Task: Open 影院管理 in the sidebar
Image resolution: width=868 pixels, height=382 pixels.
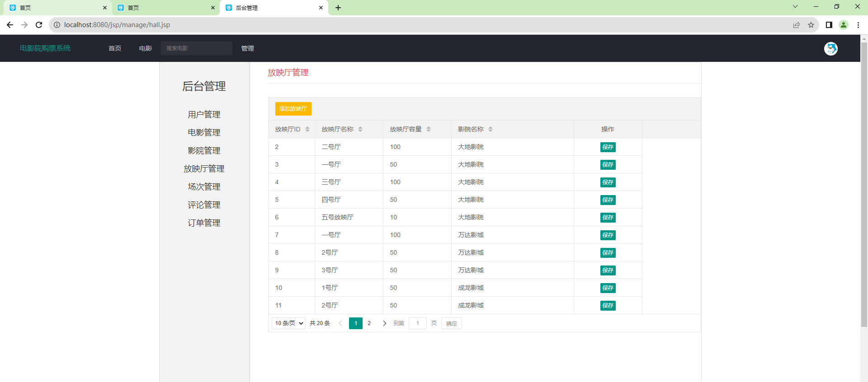Action: click(204, 151)
